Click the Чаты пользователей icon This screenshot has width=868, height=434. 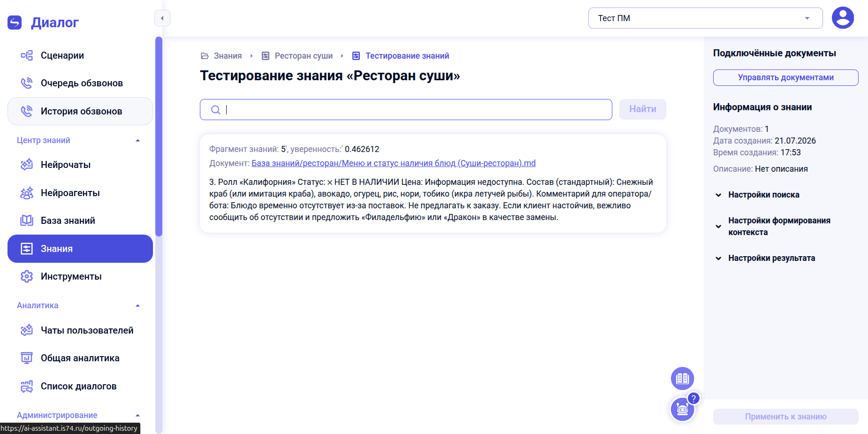point(27,330)
